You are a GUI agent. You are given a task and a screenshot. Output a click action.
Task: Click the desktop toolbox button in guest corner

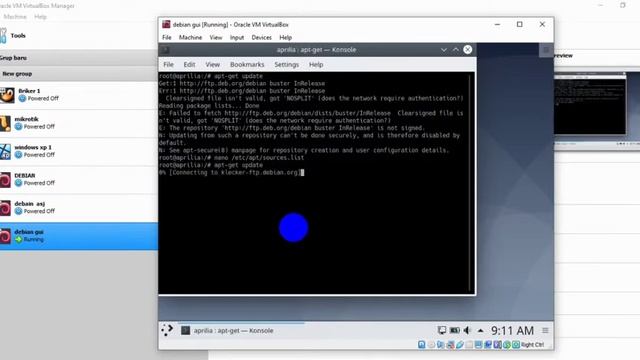546,50
